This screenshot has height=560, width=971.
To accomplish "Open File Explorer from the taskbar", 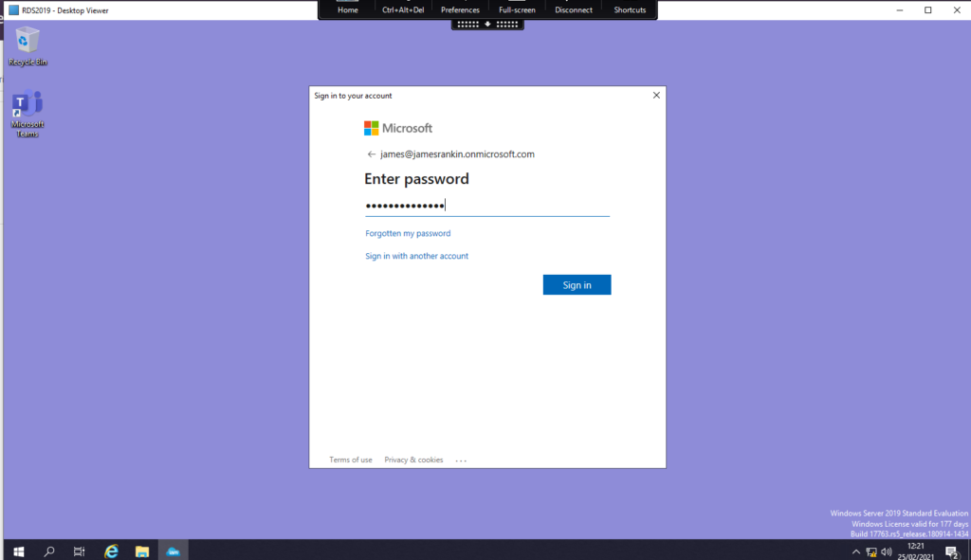I will pyautogui.click(x=142, y=551).
